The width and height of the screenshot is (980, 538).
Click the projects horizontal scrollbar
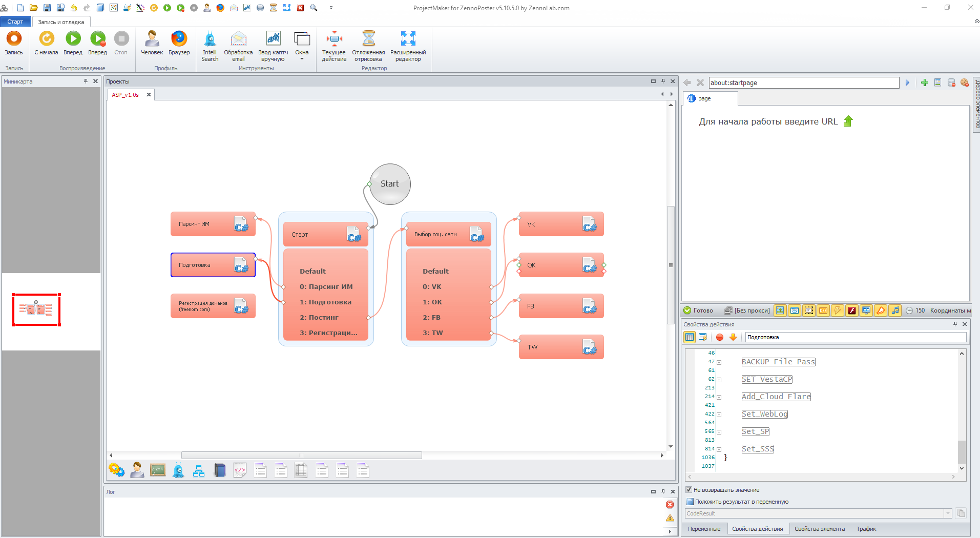301,455
